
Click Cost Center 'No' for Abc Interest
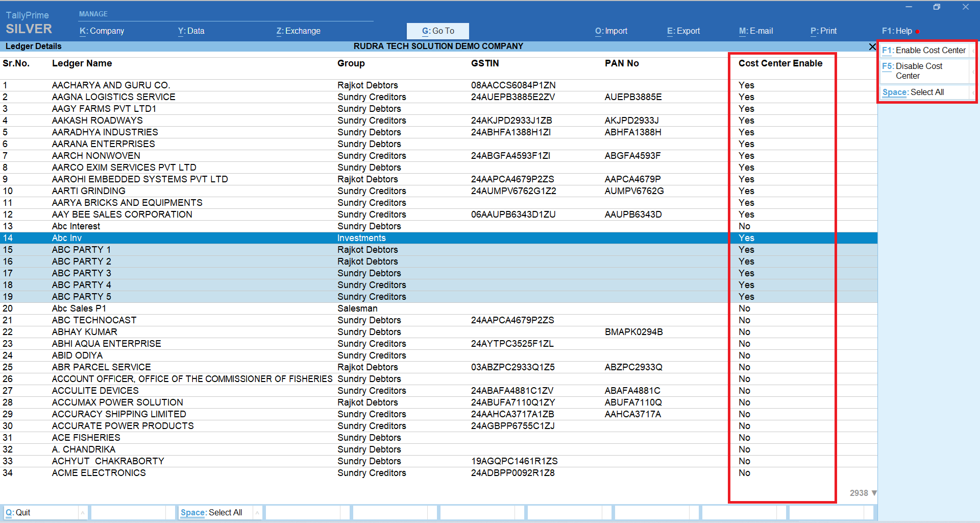pyautogui.click(x=744, y=226)
